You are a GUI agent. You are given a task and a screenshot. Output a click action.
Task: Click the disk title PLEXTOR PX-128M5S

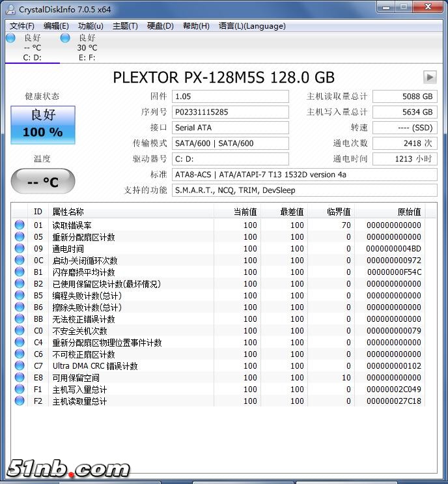[224, 78]
